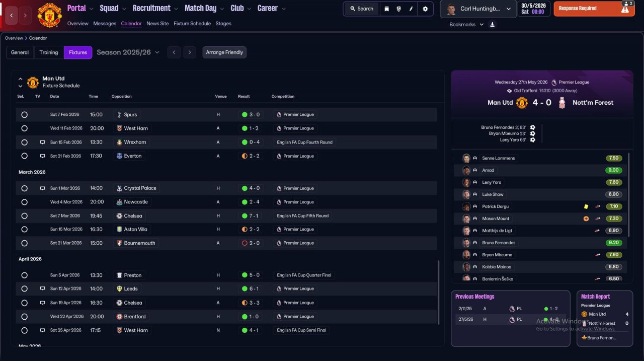The height and width of the screenshot is (361, 644).
Task: Open the globe icon in the top toolbar
Action: (x=399, y=9)
